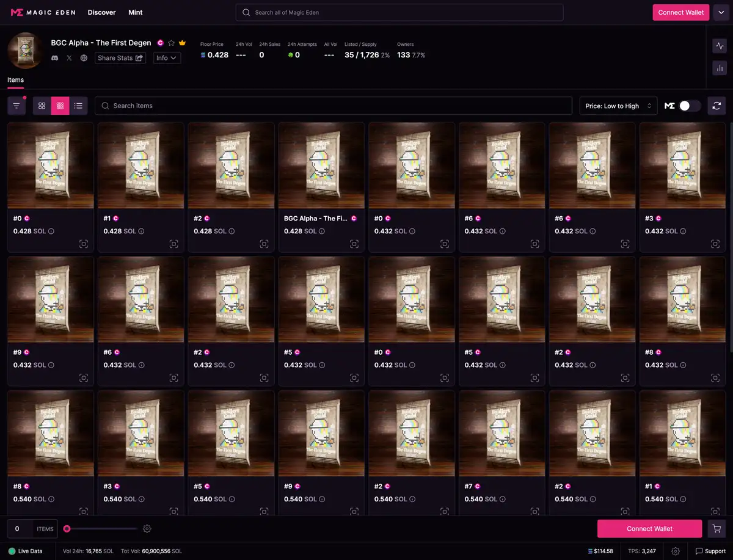Viewport: 733px width, 560px height.
Task: Open the collection's Discord link icon
Action: 55,58
